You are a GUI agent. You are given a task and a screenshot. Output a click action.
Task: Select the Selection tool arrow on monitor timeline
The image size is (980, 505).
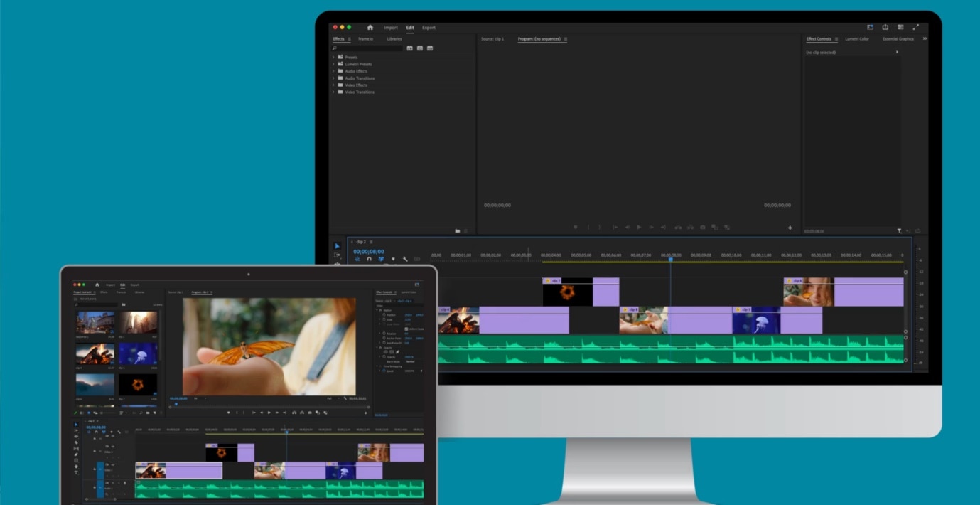338,246
